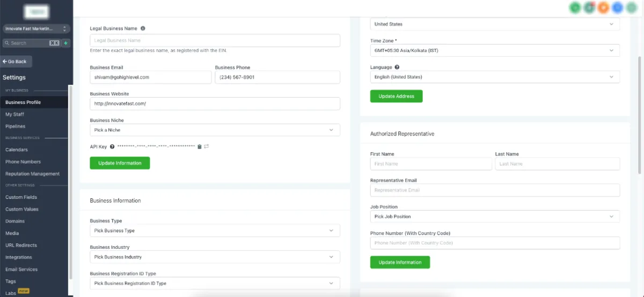The image size is (644, 297).
Task: Click the rightmost pale green avatar icon
Action: [632, 8]
